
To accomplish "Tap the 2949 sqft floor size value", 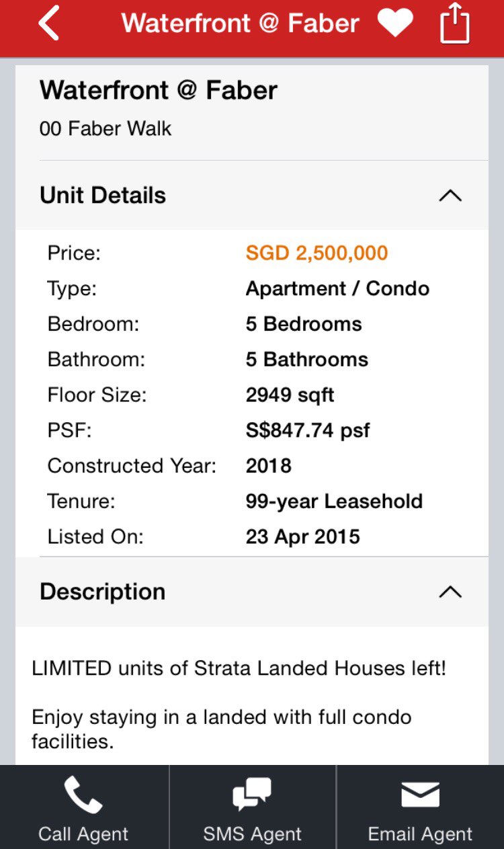I will pos(290,395).
